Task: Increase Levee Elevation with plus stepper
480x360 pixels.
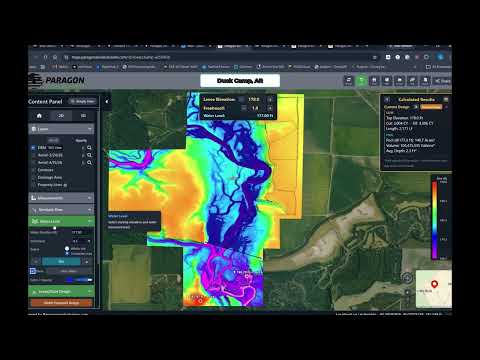Action: 270,99
